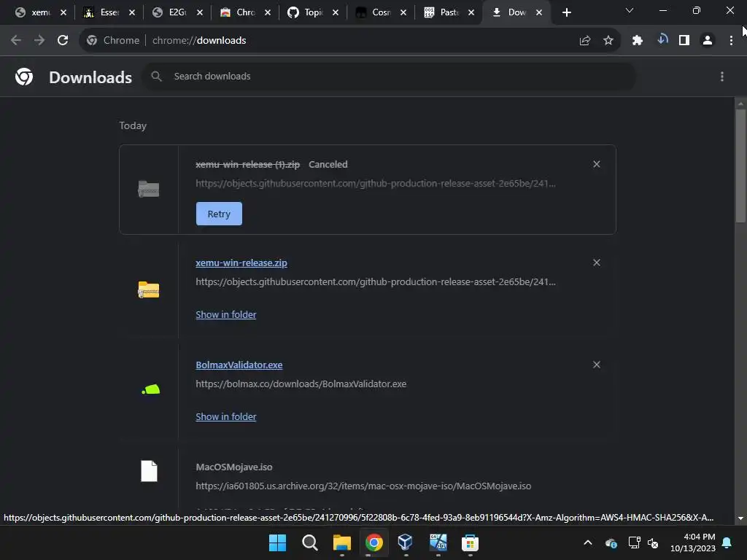The width and height of the screenshot is (747, 560).
Task: Open the Windows Start menu
Action: point(277,542)
